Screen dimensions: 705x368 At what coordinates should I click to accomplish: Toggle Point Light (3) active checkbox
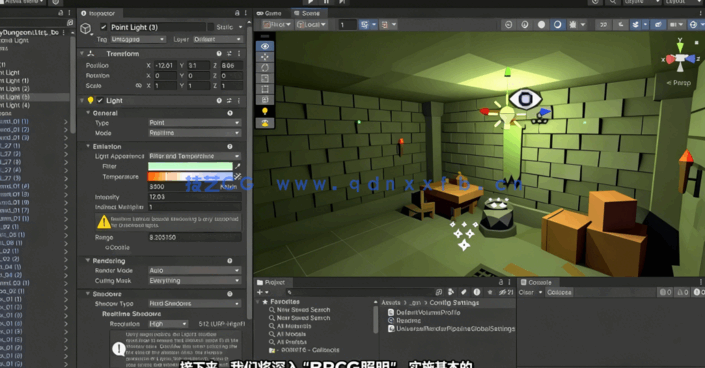(103, 27)
